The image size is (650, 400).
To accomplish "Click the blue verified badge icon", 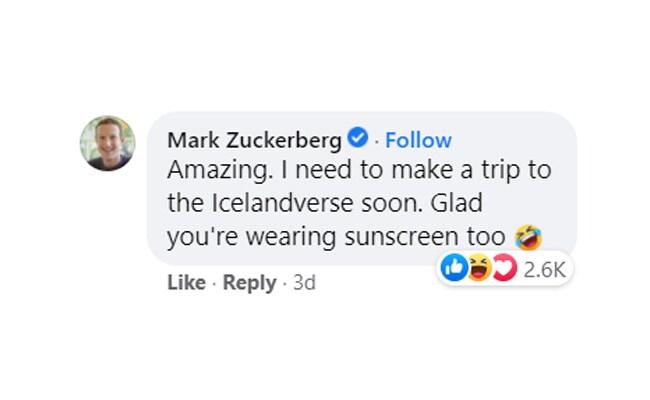I will [x=357, y=138].
